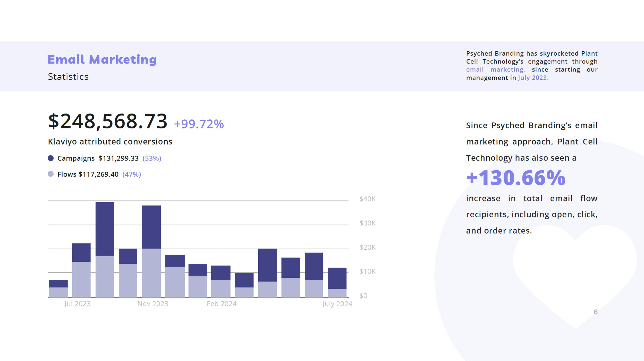Screen dimensions: 644x361
Task: Click the +99.72% growth percentage
Action: coord(199,124)
